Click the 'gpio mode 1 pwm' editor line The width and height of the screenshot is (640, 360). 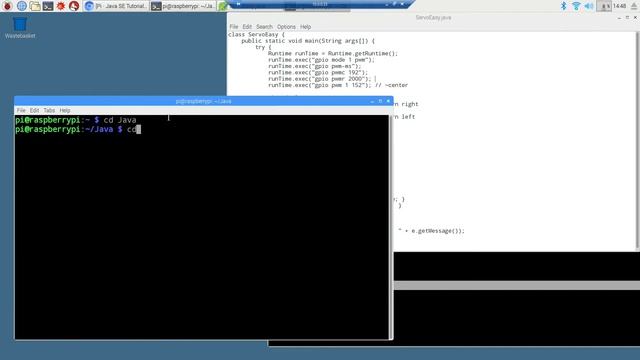pos(321,60)
